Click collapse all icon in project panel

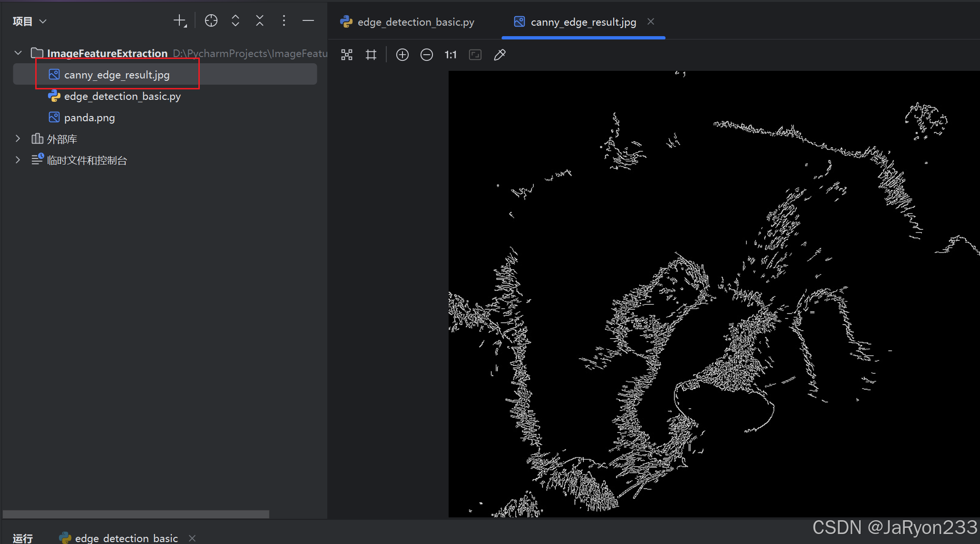tap(260, 21)
